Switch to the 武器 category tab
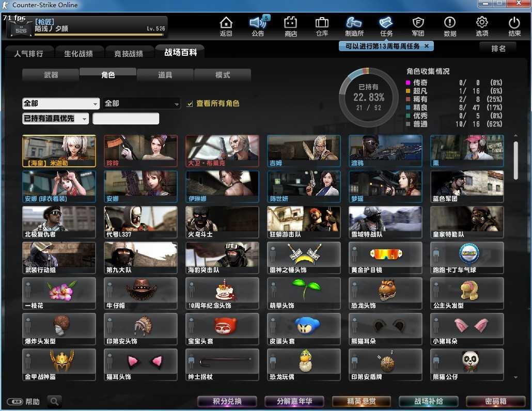The height and width of the screenshot is (411, 532). coord(51,74)
